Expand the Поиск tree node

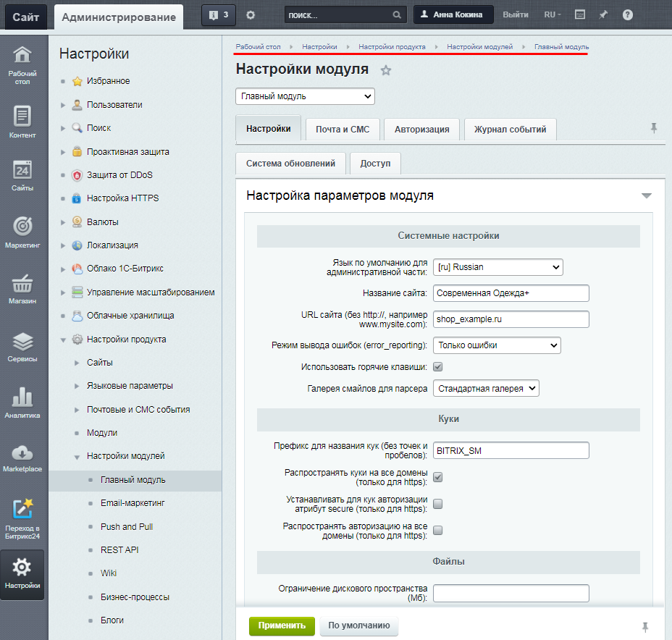[x=63, y=128]
